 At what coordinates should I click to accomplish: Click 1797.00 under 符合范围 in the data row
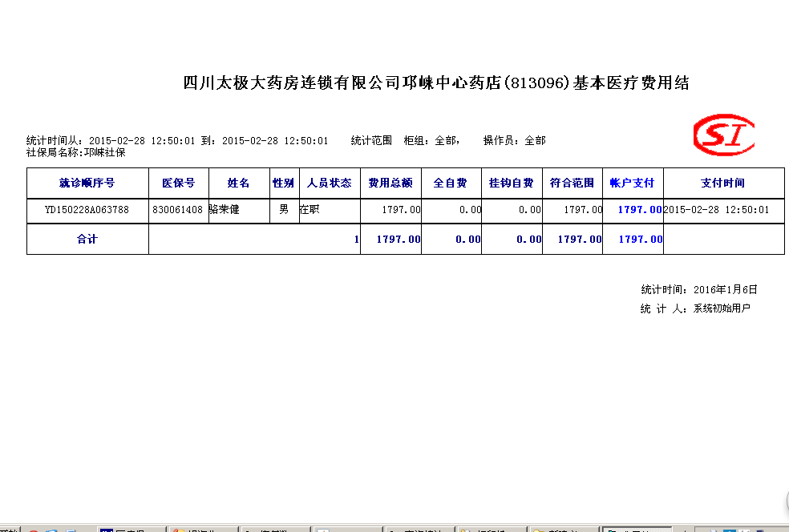[583, 210]
